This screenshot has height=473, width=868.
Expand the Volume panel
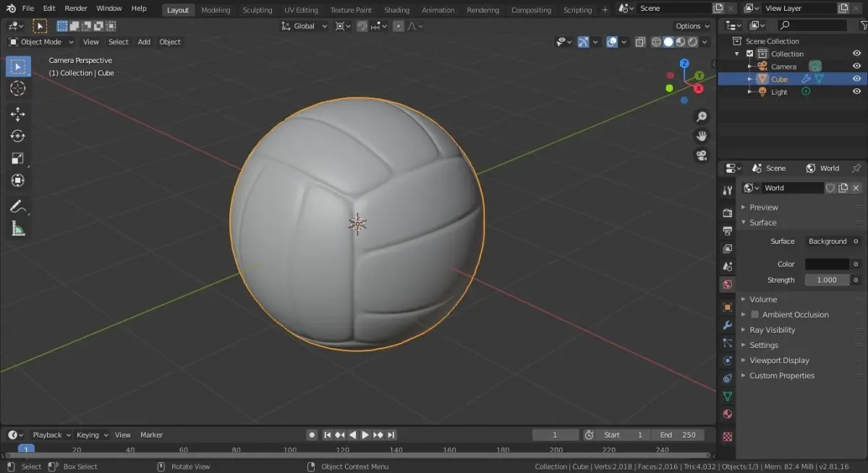coord(763,299)
